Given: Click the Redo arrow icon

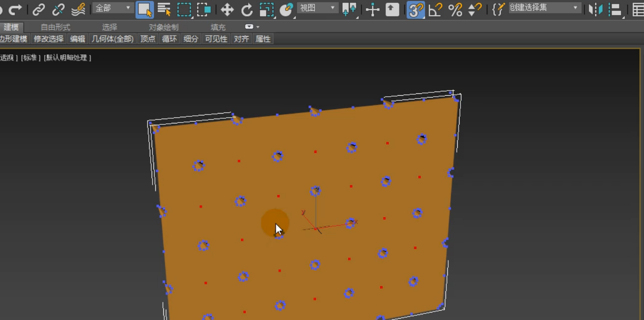Looking at the screenshot, I should point(15,9).
